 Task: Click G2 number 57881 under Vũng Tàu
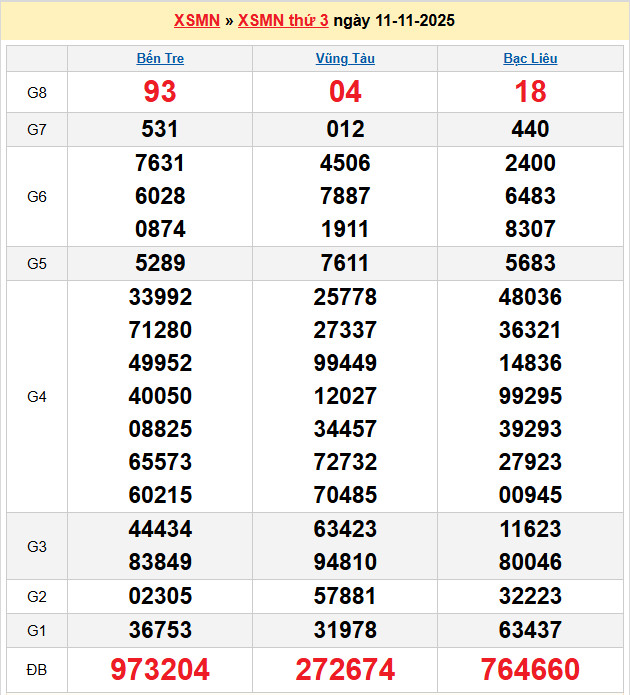coord(345,597)
